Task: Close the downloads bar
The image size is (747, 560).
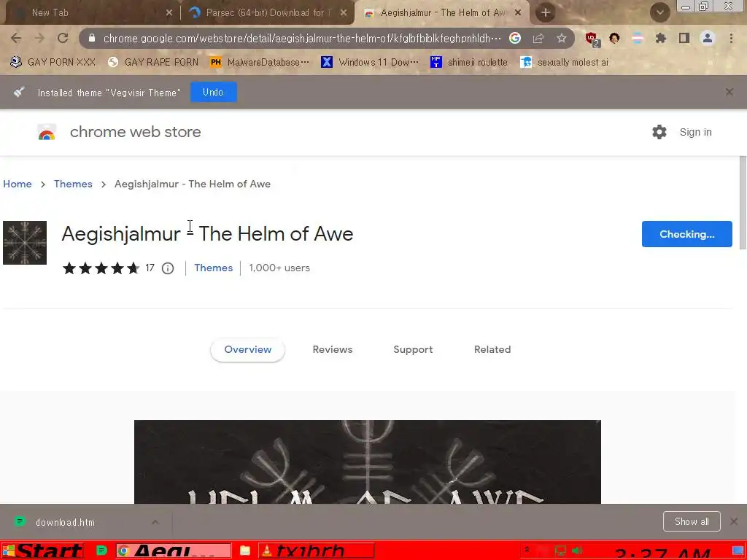Action: coord(734,521)
